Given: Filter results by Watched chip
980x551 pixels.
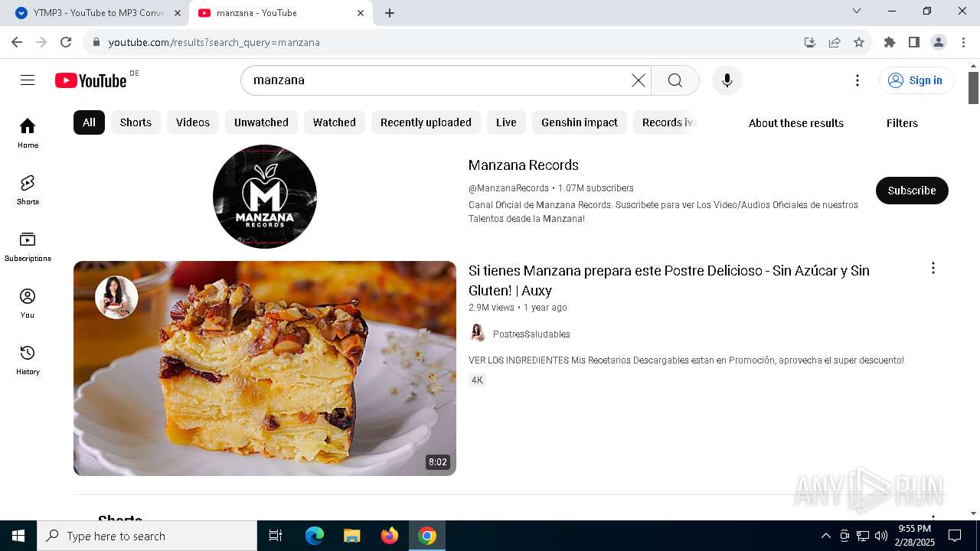Looking at the screenshot, I should (x=335, y=122).
